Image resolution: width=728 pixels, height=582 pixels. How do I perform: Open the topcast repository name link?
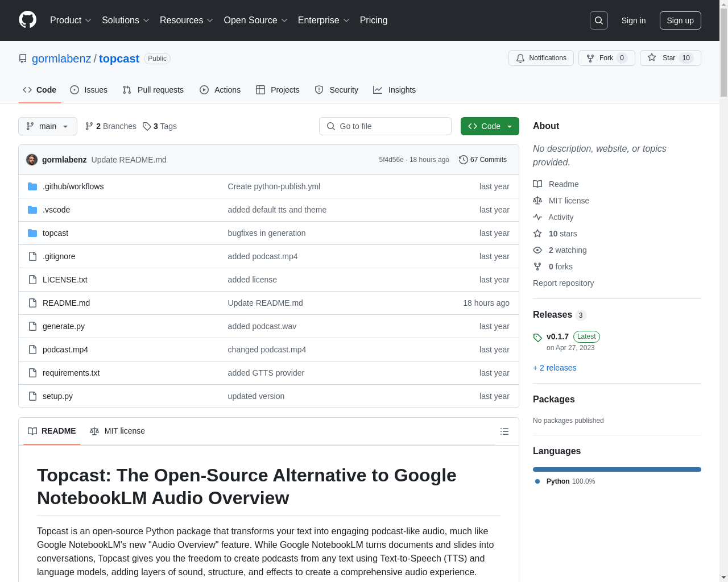pos(119,59)
